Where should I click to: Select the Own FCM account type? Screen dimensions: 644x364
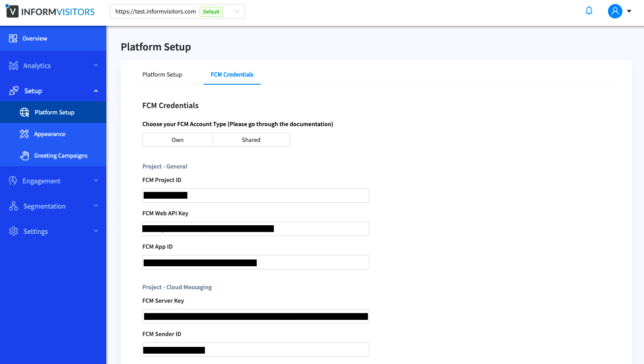click(x=177, y=140)
